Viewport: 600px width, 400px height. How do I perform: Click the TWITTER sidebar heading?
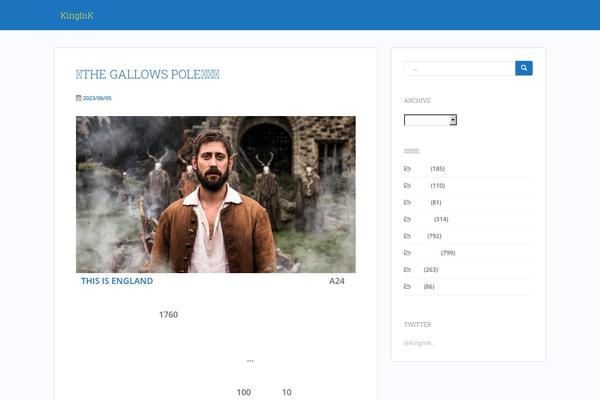click(417, 324)
